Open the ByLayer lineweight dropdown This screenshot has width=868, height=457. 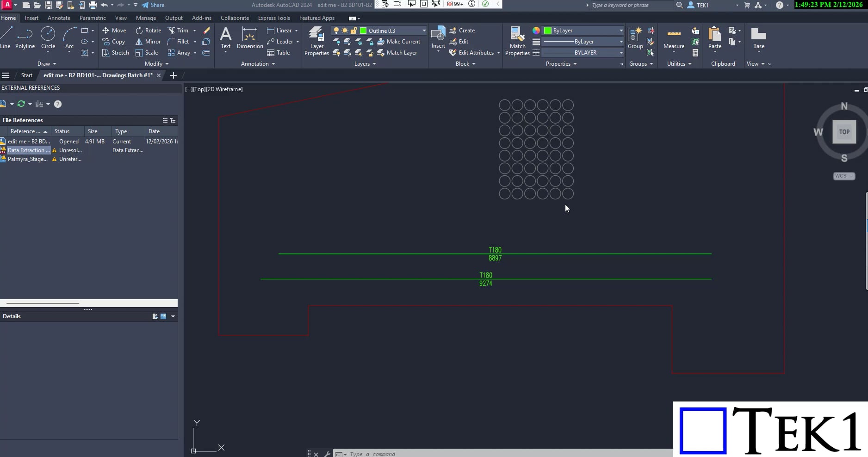coord(621,42)
